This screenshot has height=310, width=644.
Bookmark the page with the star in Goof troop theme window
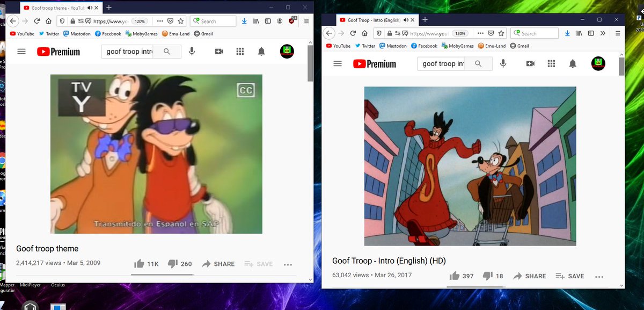tap(181, 21)
